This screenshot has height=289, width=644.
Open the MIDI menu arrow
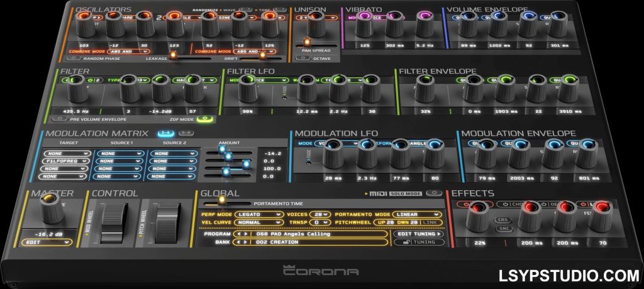[x=367, y=193]
